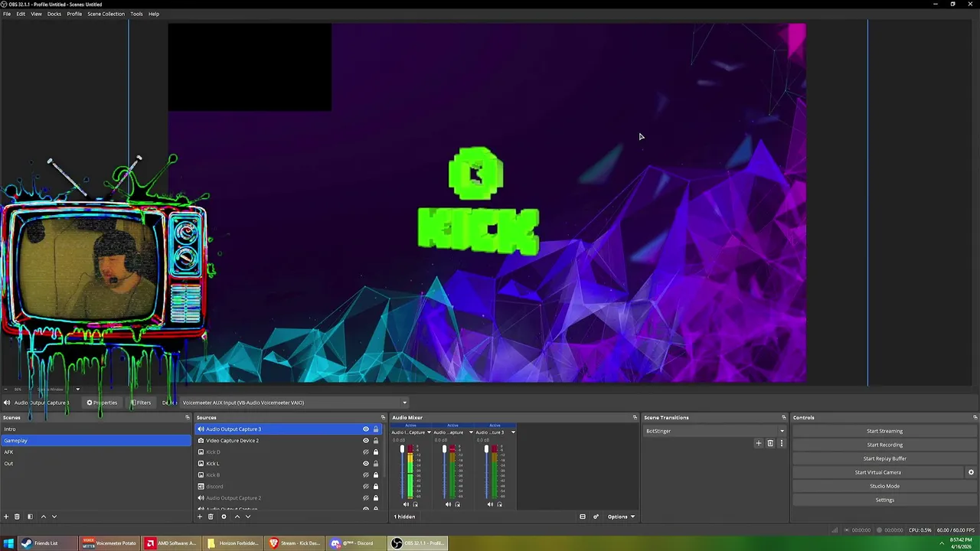
Task: Float the Sources dock with its pop-out icon
Action: click(x=383, y=418)
